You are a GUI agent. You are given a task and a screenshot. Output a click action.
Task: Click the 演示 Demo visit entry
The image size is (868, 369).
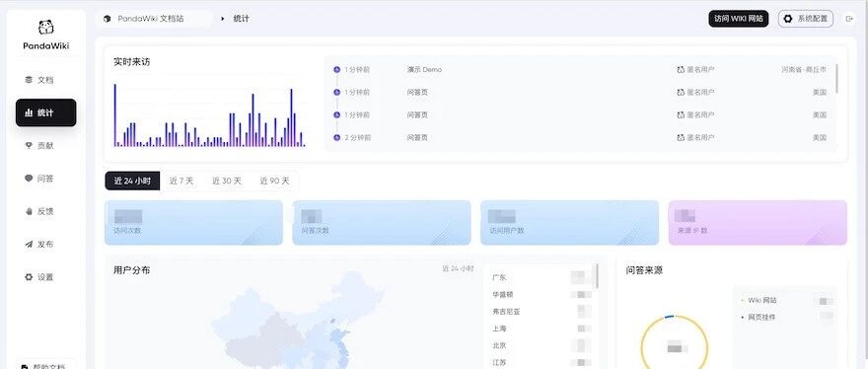coord(424,70)
